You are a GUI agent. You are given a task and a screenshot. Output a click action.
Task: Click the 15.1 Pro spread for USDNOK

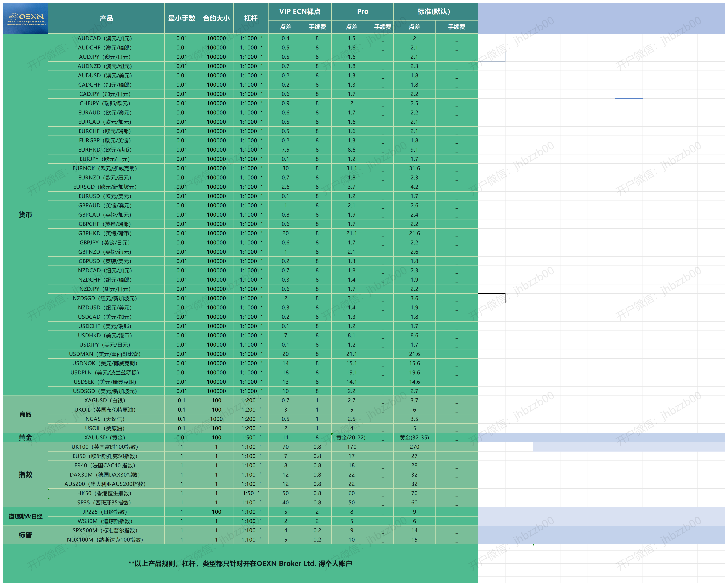(x=352, y=363)
